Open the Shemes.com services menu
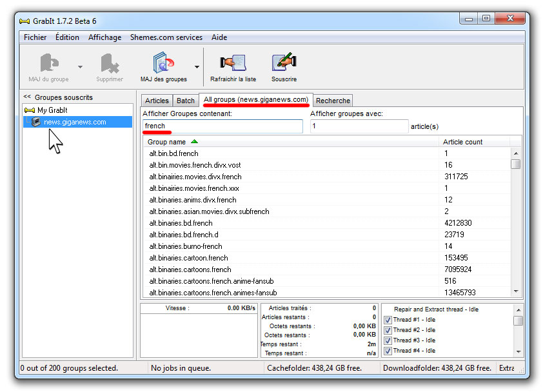 (x=166, y=37)
